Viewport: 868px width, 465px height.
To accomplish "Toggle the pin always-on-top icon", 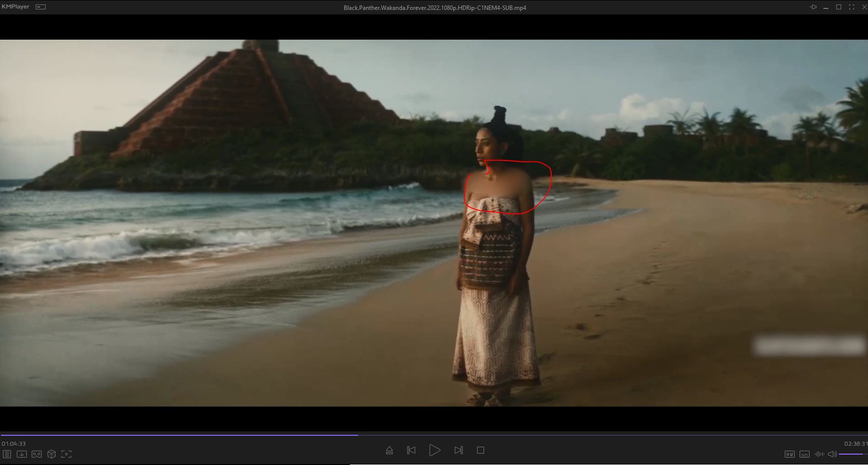I will [813, 7].
